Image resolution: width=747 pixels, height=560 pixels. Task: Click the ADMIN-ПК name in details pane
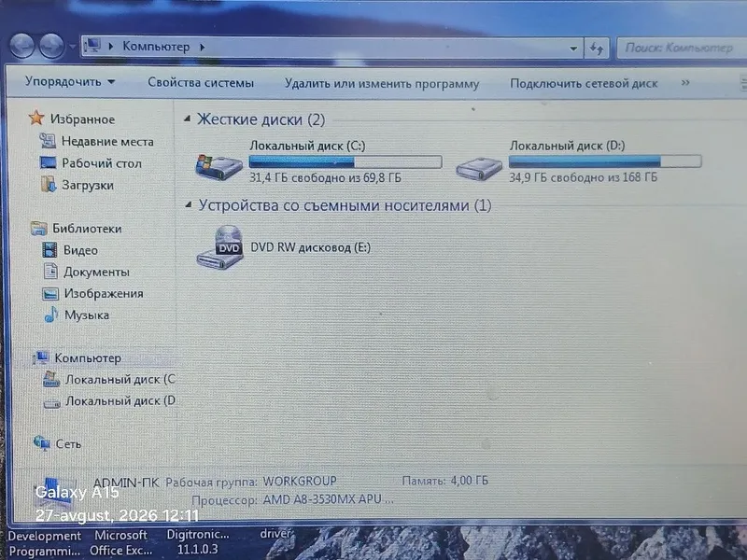click(126, 482)
